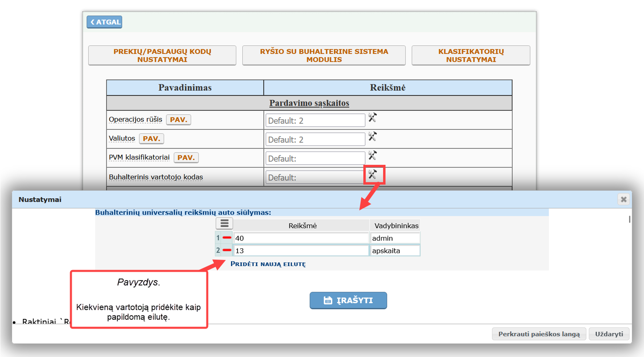Delete row 1 with red minus icon
This screenshot has height=357, width=644.
pos(227,238)
